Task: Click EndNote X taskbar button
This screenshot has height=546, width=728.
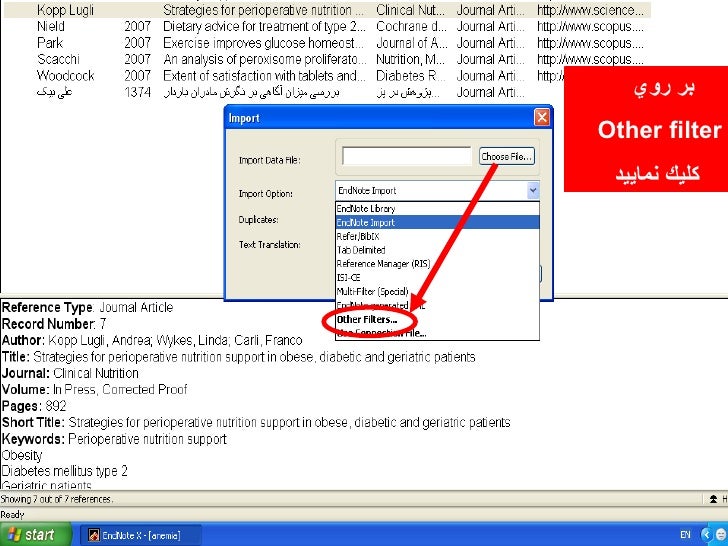Action: (141, 535)
